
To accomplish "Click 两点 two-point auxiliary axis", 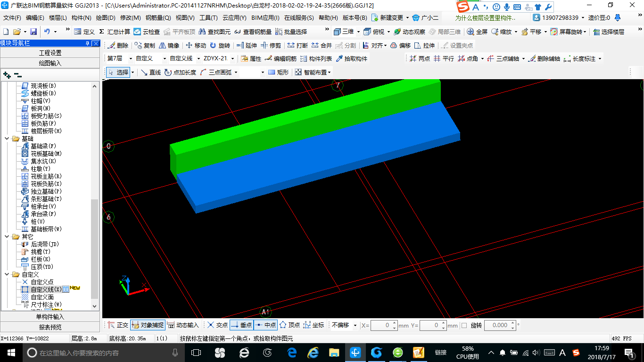I will [x=420, y=58].
